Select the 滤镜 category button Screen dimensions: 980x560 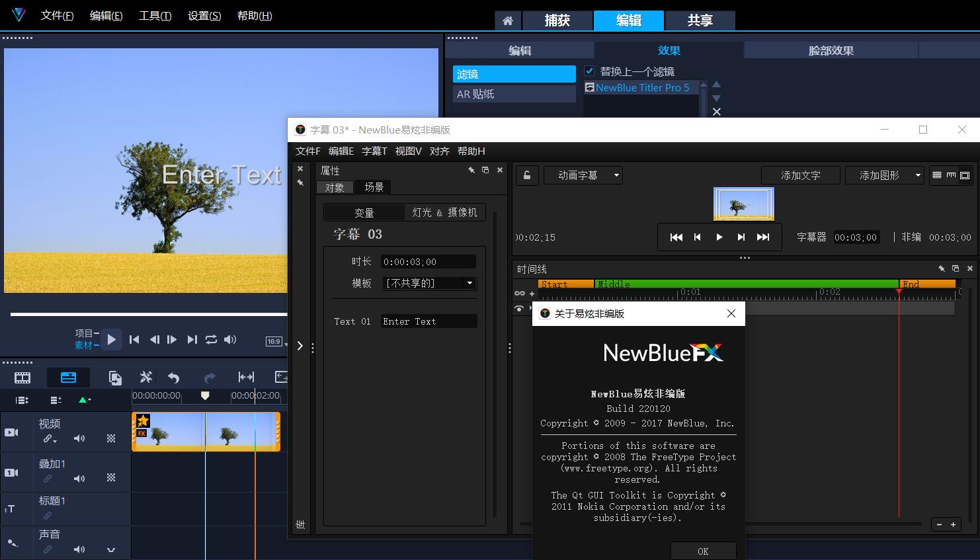(x=514, y=74)
